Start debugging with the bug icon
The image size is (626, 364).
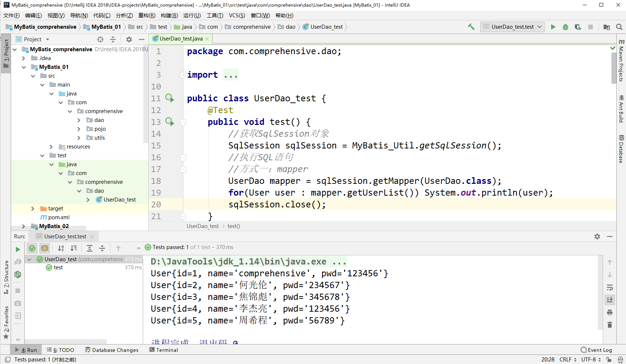pyautogui.click(x=566, y=27)
